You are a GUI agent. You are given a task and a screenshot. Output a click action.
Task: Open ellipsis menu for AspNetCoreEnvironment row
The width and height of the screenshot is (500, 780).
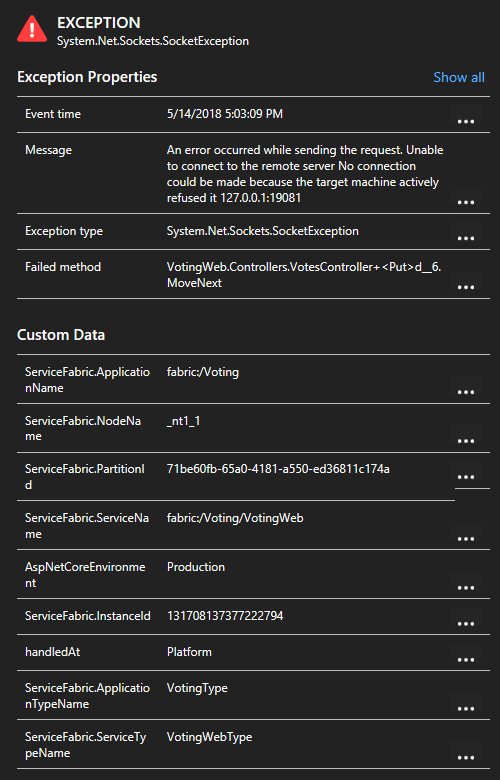466,587
